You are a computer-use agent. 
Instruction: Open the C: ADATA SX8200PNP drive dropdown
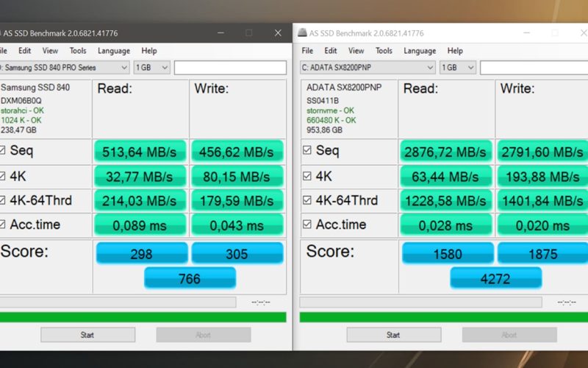[x=367, y=68]
